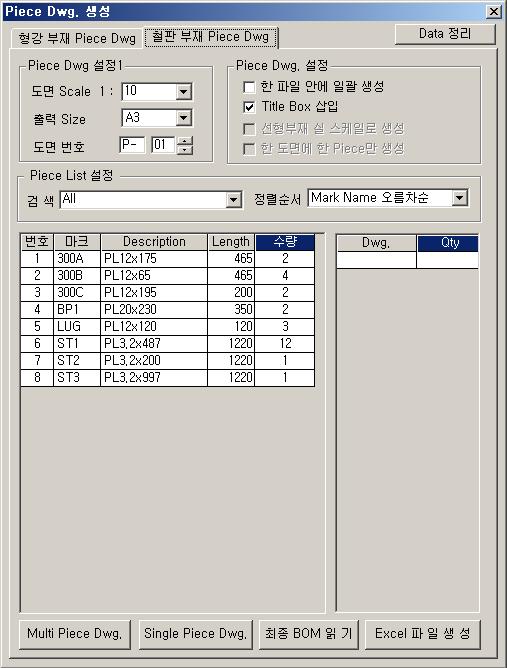507x668 pixels.
Task: Switch to 형강 부재 Piece Dwg tab
Action: [77, 39]
